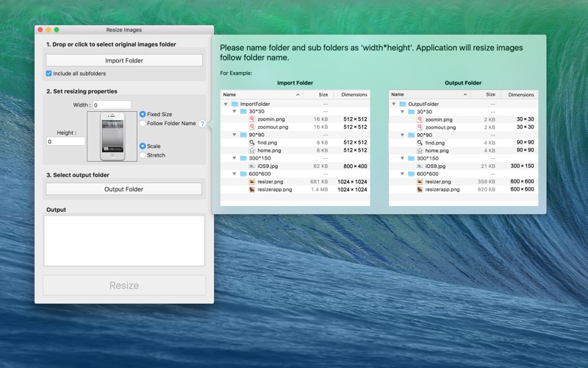The image size is (588, 368).
Task: Click the Output Folder button
Action: coord(123,189)
